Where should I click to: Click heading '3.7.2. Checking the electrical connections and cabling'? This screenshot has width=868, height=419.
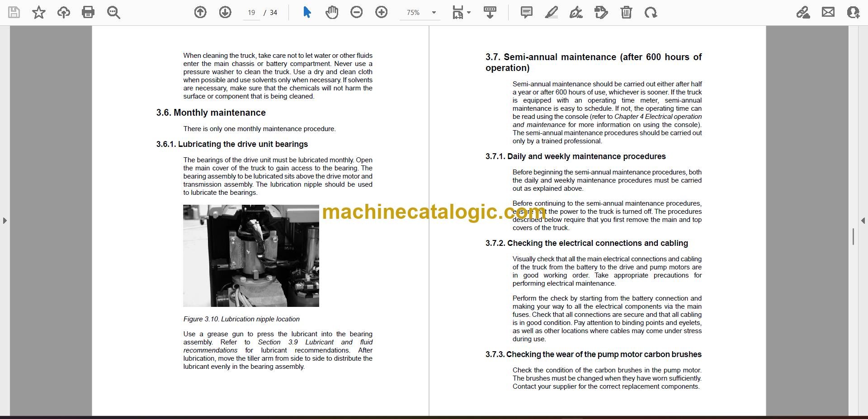tap(587, 243)
